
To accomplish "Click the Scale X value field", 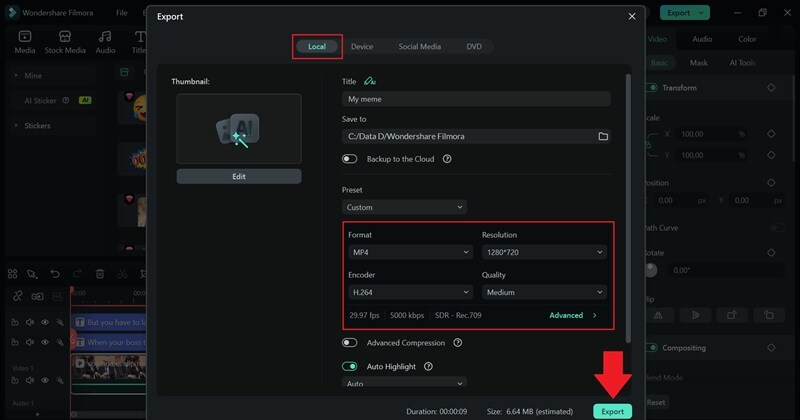I will click(x=712, y=134).
